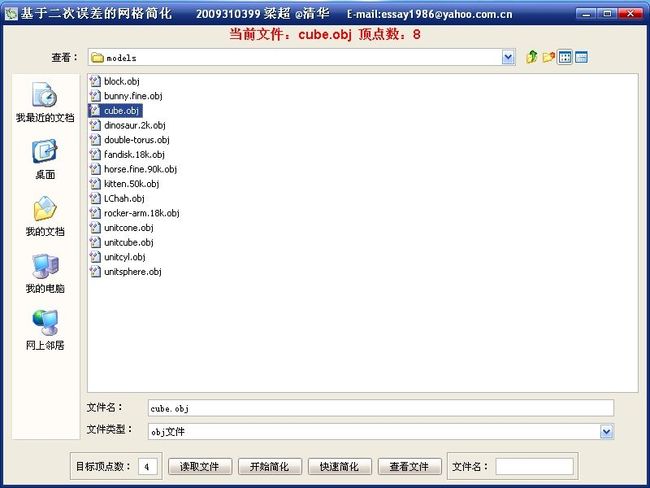The image size is (650, 488).
Task: Click the file name field containing cube.obj
Action: [381, 408]
